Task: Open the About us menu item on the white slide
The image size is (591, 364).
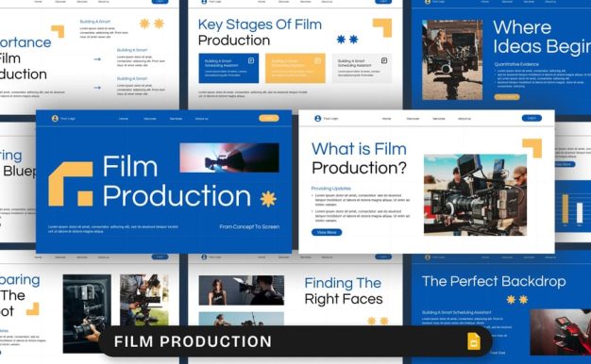Action: coord(464,119)
